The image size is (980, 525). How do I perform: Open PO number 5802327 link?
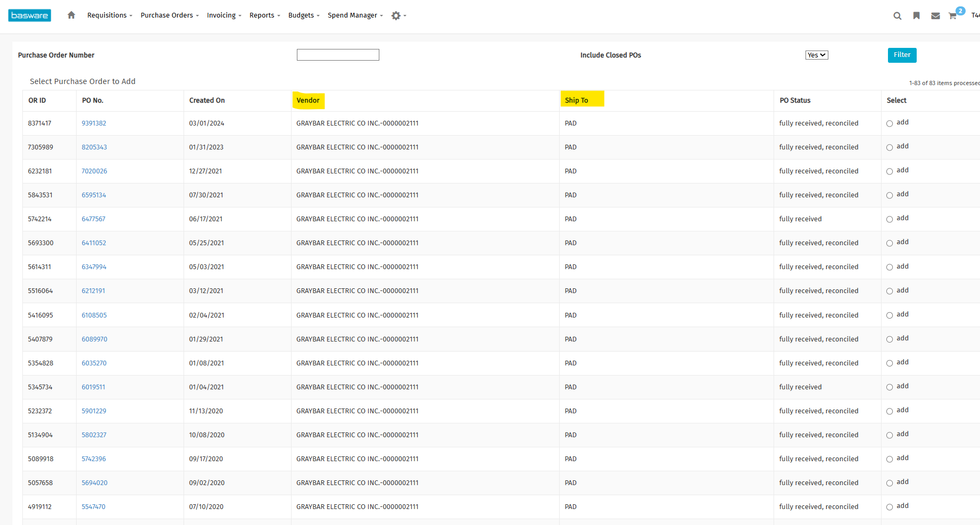pos(94,435)
